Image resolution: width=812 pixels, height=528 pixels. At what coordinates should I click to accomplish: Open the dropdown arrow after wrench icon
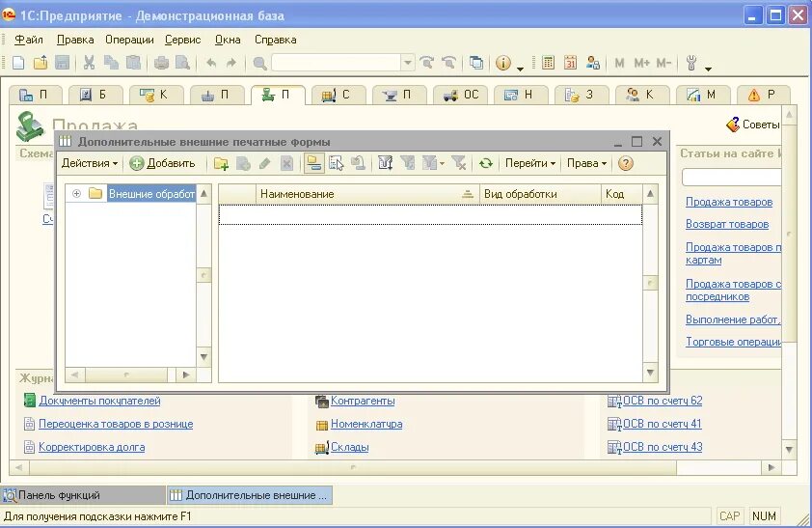[708, 68]
